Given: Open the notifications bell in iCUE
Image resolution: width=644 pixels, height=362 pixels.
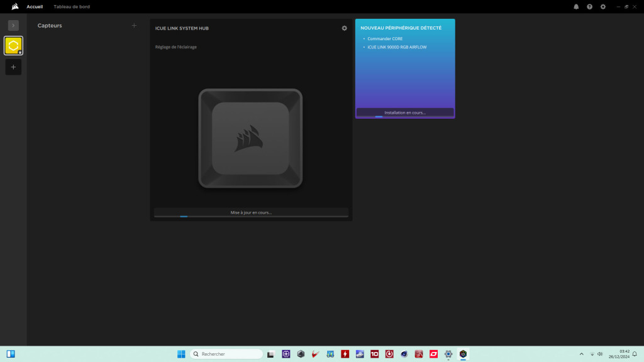Looking at the screenshot, I should point(576,6).
